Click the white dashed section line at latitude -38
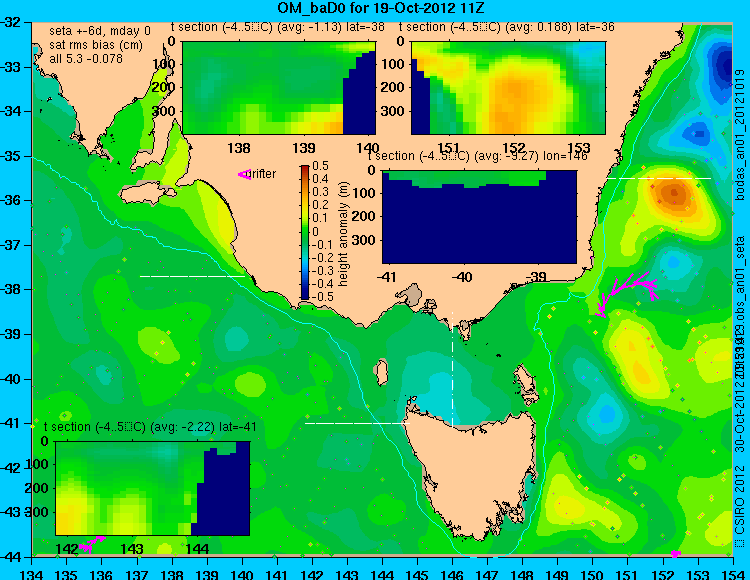Image resolution: width=750 pixels, height=580 pixels. click(x=192, y=276)
